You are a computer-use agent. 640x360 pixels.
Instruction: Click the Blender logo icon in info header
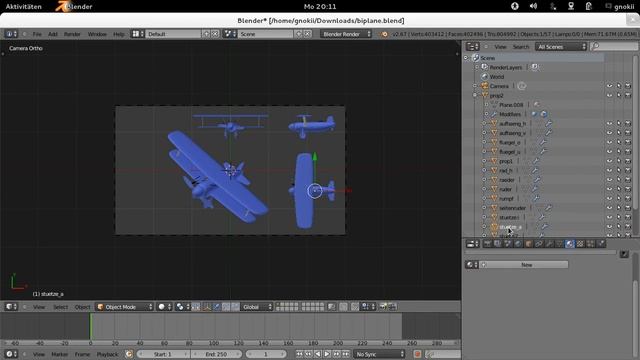coord(384,34)
